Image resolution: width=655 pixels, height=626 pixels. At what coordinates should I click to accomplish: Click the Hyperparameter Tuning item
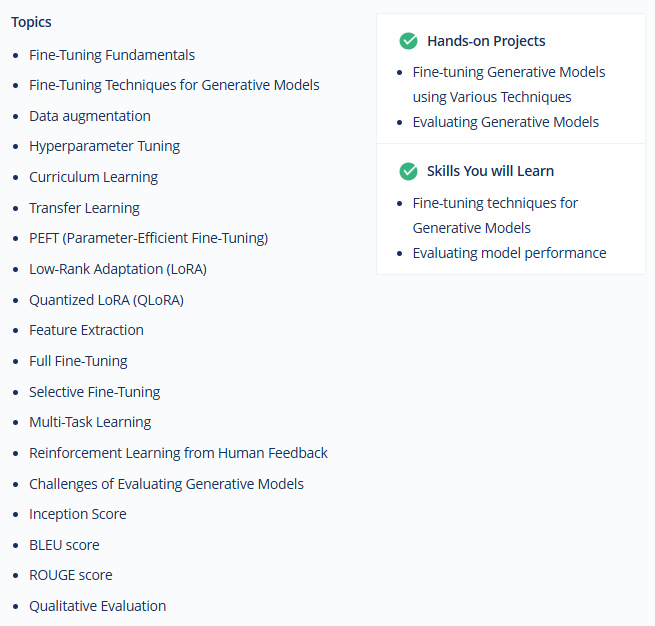[x=104, y=146]
